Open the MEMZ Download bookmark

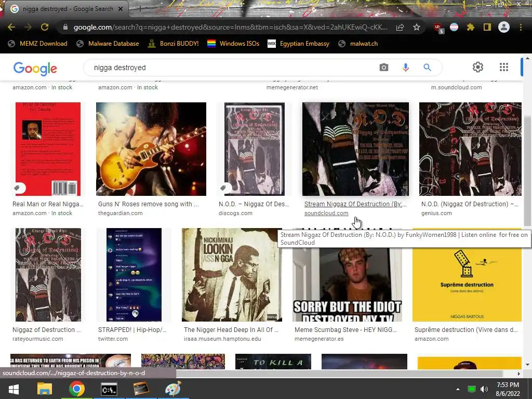(x=37, y=44)
